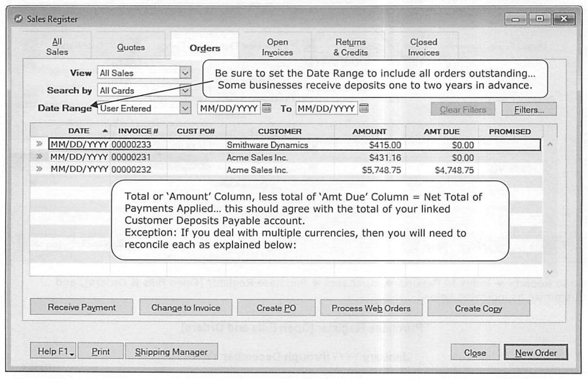Select invoice number 00000231
This screenshot has width=588, height=379.
[131, 157]
